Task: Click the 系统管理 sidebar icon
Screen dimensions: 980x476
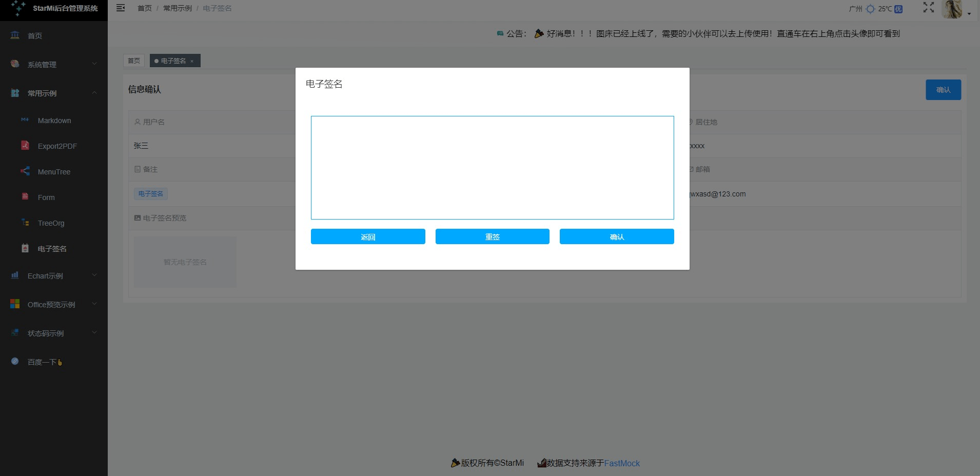Action: click(15, 64)
